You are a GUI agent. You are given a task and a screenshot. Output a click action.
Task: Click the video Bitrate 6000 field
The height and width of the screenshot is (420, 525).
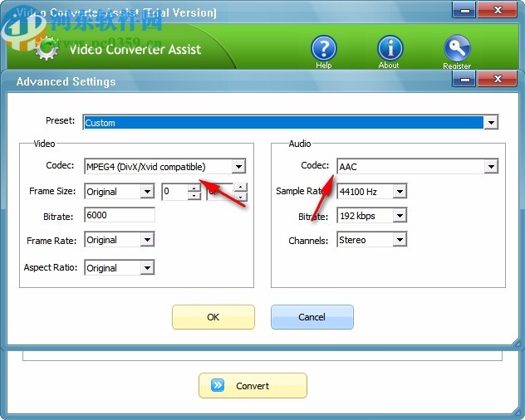tap(120, 215)
